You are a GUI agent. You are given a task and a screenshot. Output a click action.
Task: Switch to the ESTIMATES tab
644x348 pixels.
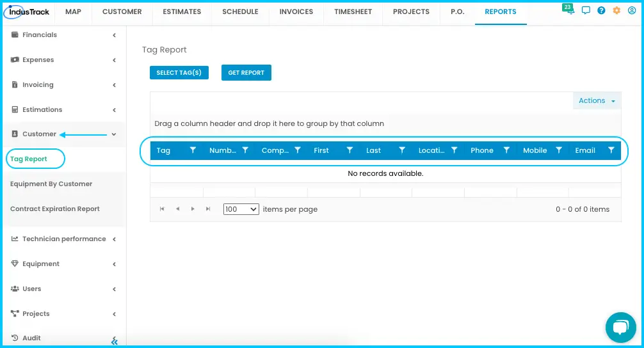(x=182, y=12)
